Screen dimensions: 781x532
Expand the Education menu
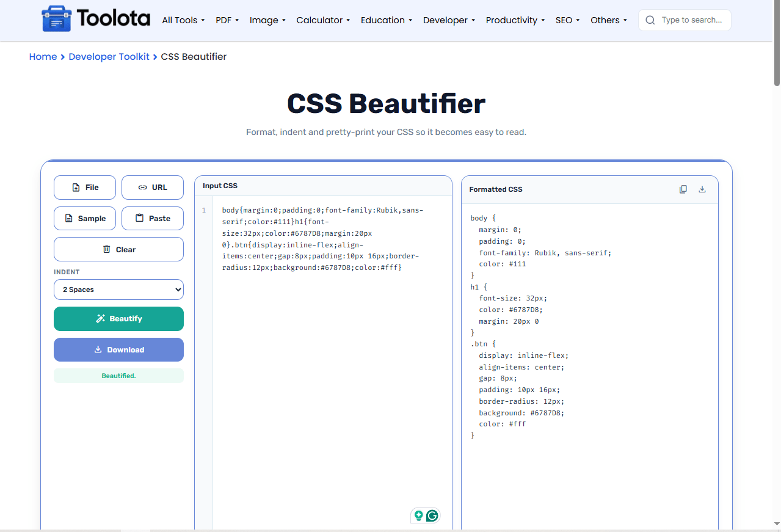click(x=387, y=20)
